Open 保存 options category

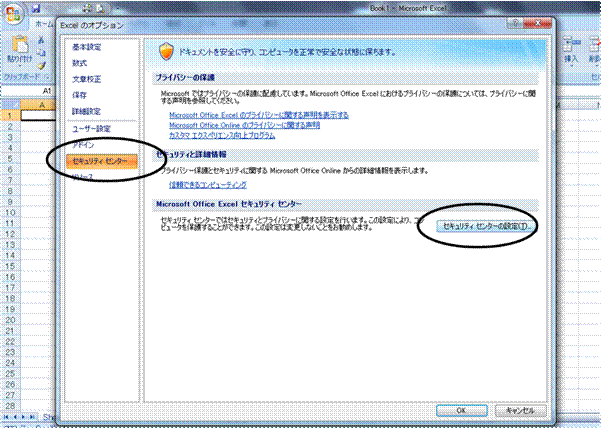click(x=79, y=95)
